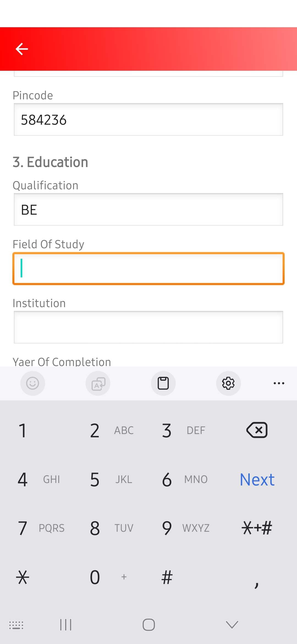Tap the back arrow in red header

[x=22, y=49]
